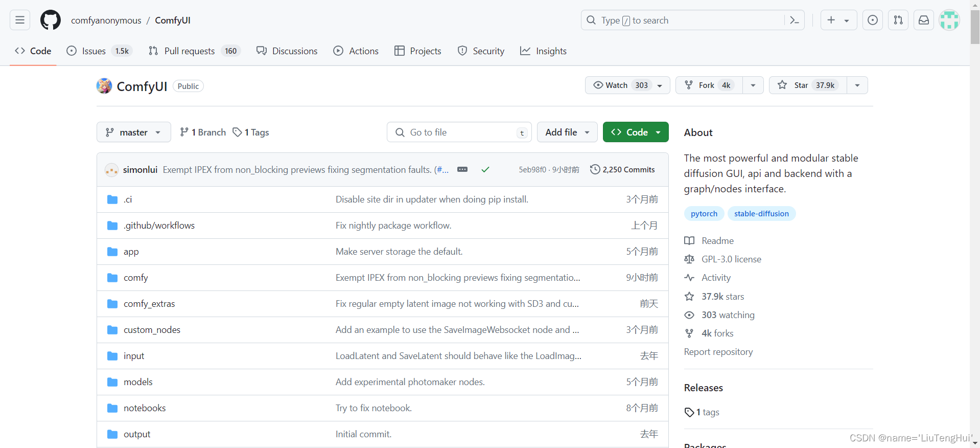Open 'Fix nightly package workflow.' commit message

click(x=393, y=226)
